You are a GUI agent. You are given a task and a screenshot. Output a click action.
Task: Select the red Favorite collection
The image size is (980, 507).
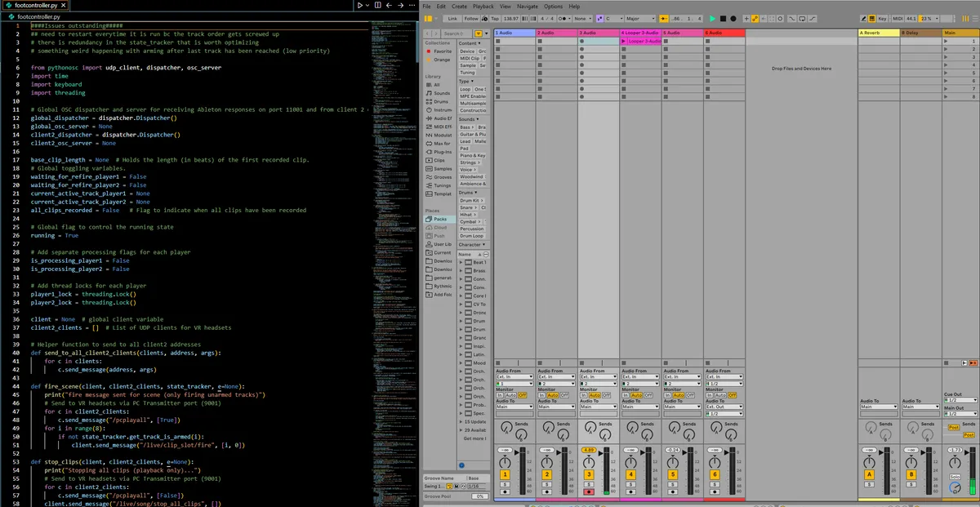(x=439, y=51)
